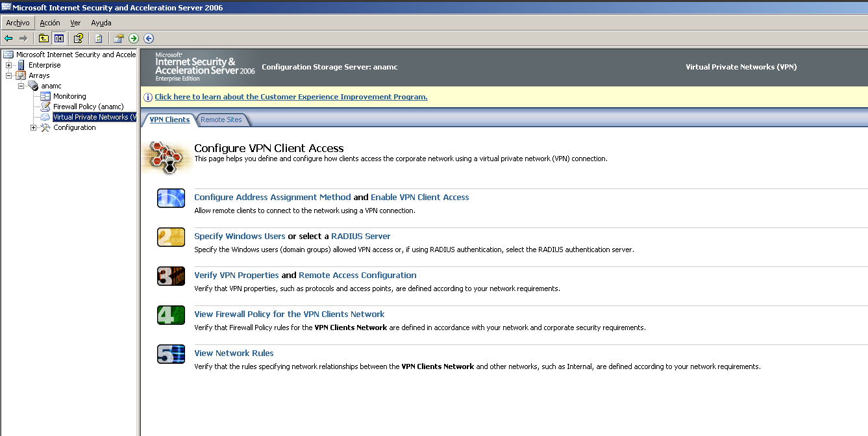This screenshot has height=436, width=868.
Task: Collapse the anamc tree node
Action: pos(21,86)
